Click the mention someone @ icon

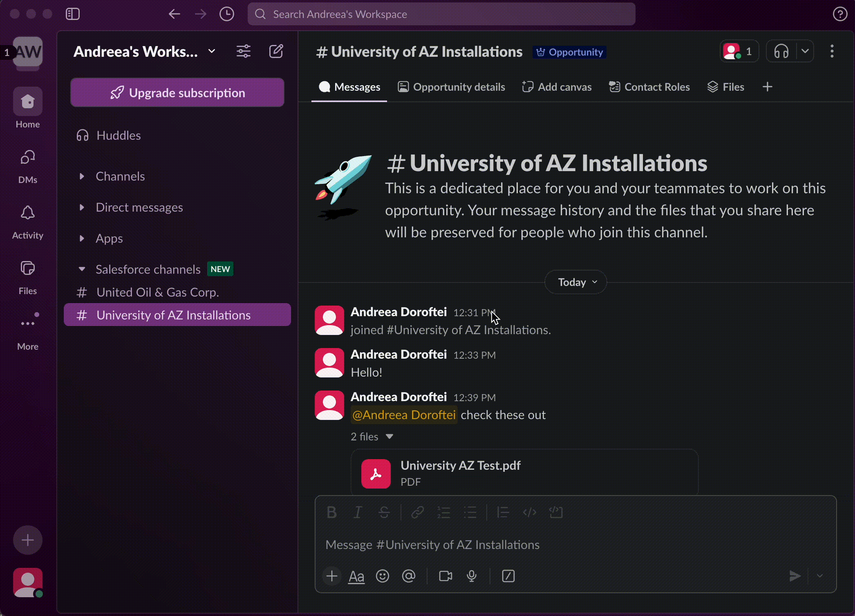pos(409,576)
